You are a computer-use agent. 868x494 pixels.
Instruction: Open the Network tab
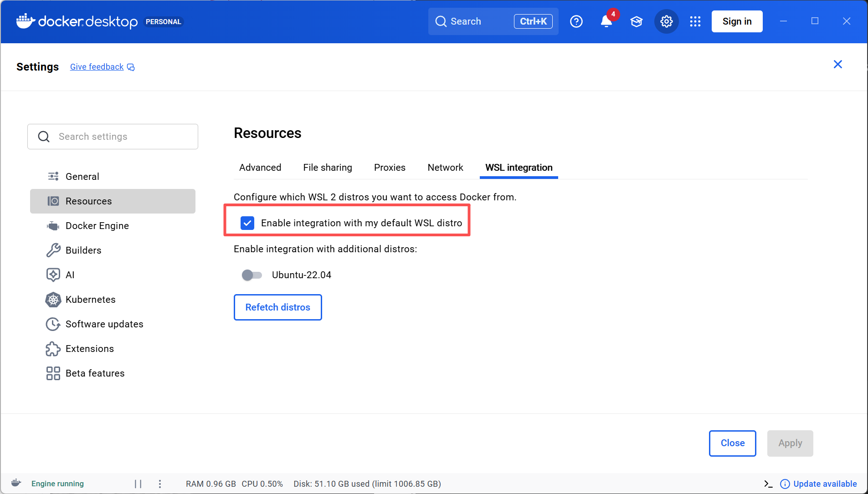point(445,168)
